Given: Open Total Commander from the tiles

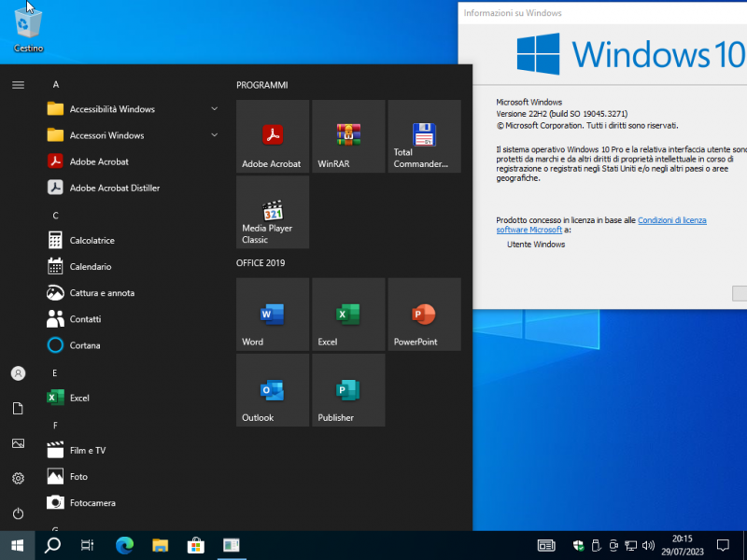Looking at the screenshot, I should click(423, 135).
